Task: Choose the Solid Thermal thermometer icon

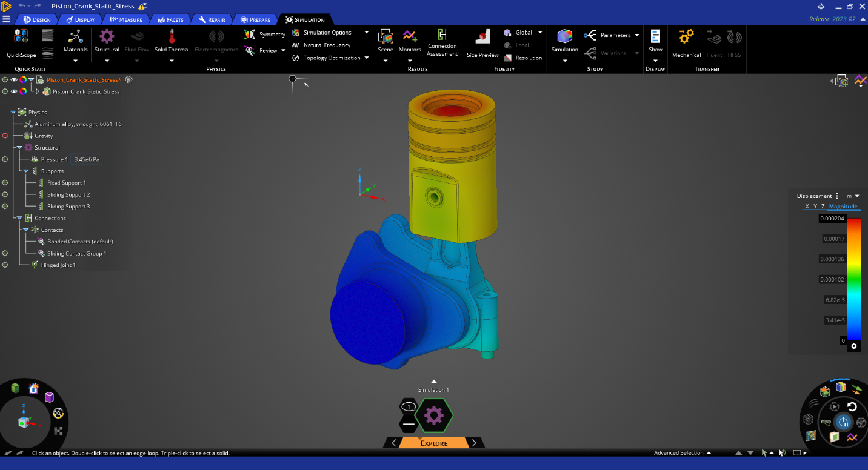Action: click(x=172, y=36)
